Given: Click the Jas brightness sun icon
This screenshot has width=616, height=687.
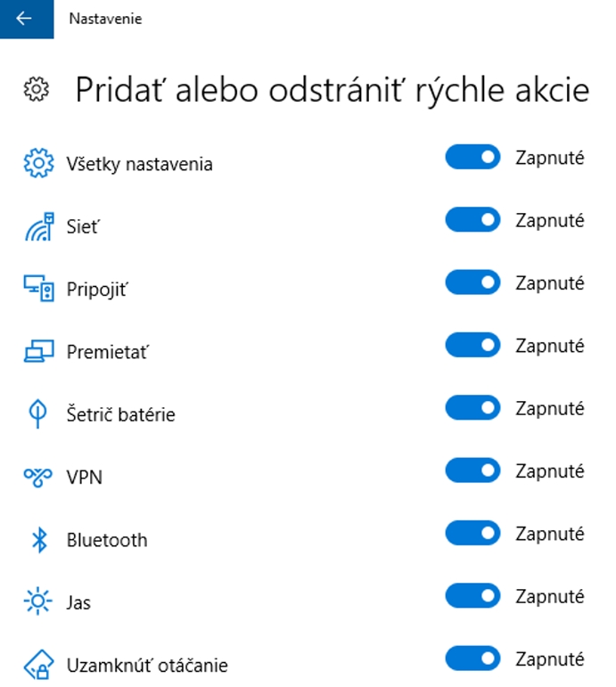Looking at the screenshot, I should 38,602.
